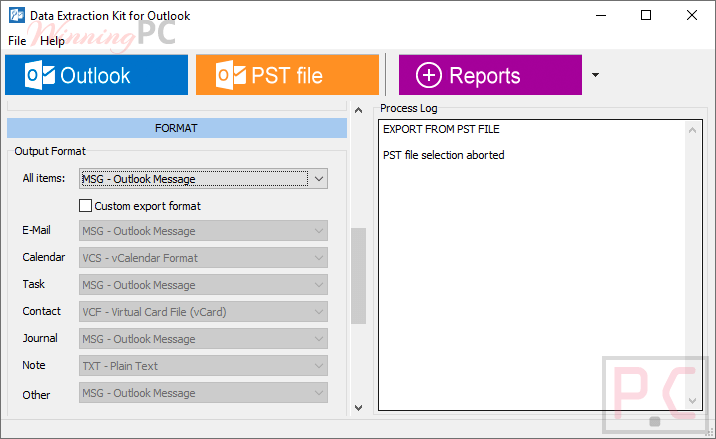716x439 pixels.
Task: Click the options panel scroll up arrow
Action: point(358,110)
